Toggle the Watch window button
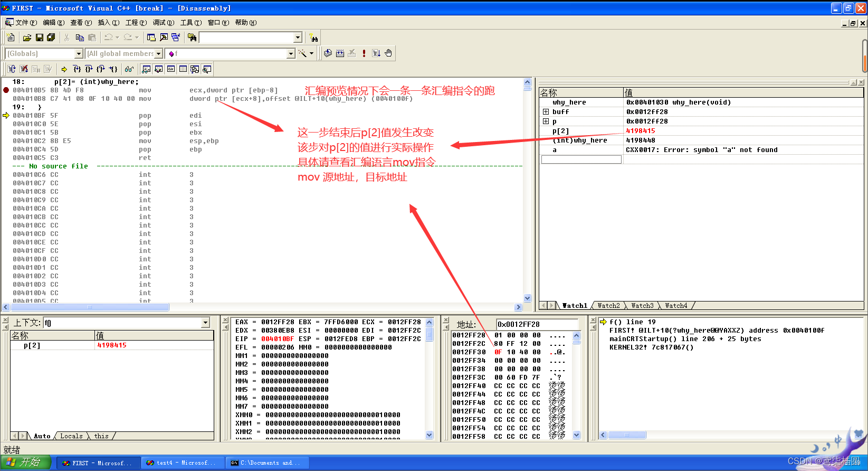Screen dimensions: 868x471 click(x=146, y=69)
